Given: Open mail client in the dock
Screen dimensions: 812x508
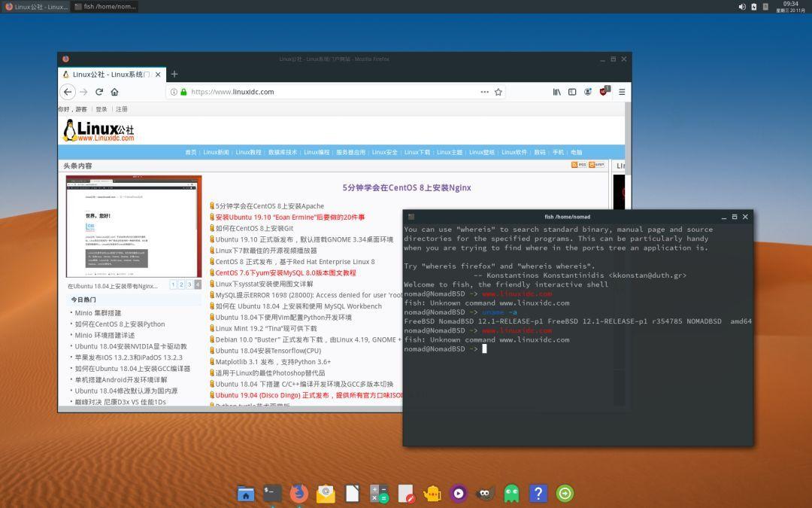Looking at the screenshot, I should pos(326,493).
